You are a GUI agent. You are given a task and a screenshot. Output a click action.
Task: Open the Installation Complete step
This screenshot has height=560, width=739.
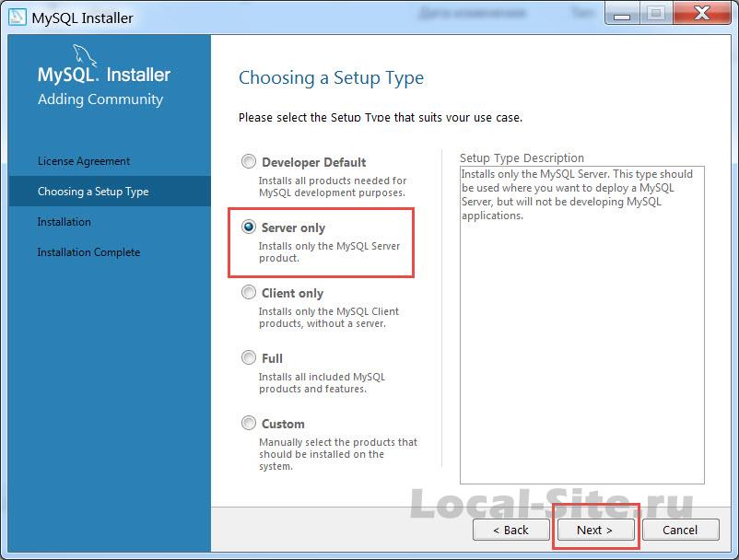click(88, 252)
